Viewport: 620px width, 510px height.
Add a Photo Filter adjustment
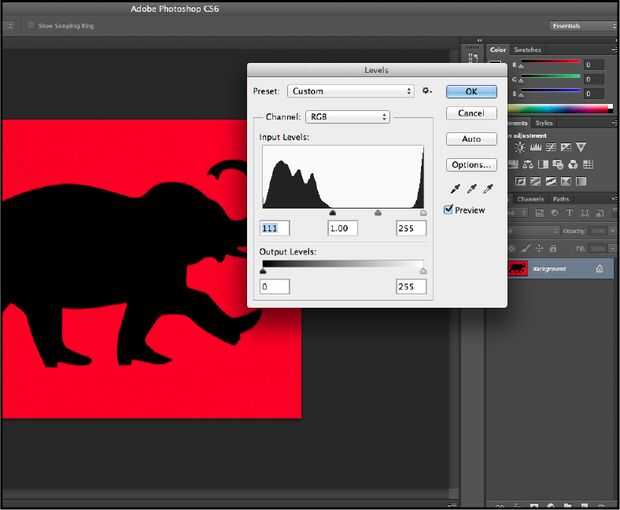point(558,164)
